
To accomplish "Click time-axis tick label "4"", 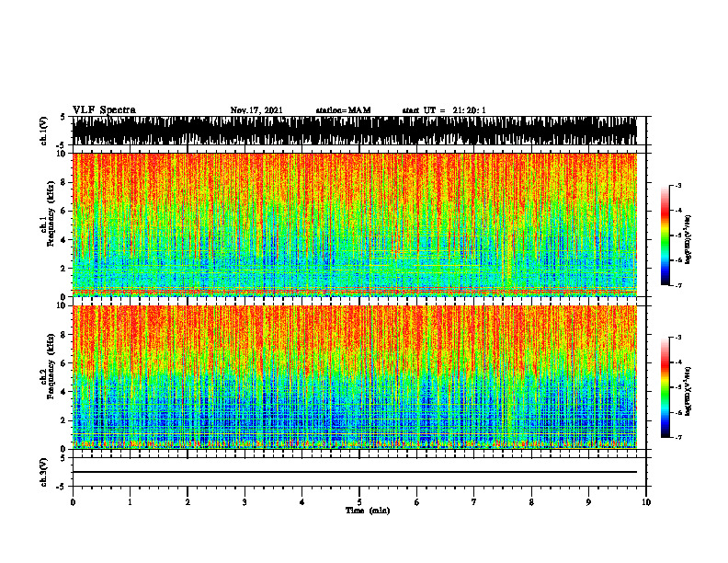I will pos(301,502).
